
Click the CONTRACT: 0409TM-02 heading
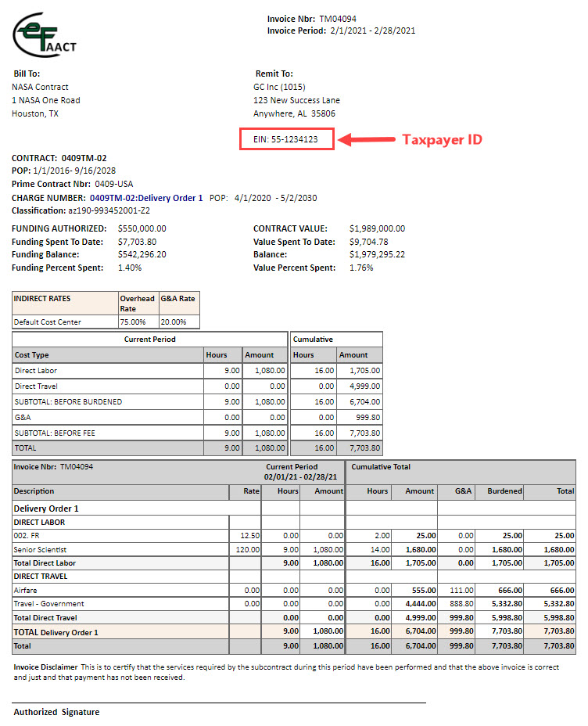coord(59,157)
